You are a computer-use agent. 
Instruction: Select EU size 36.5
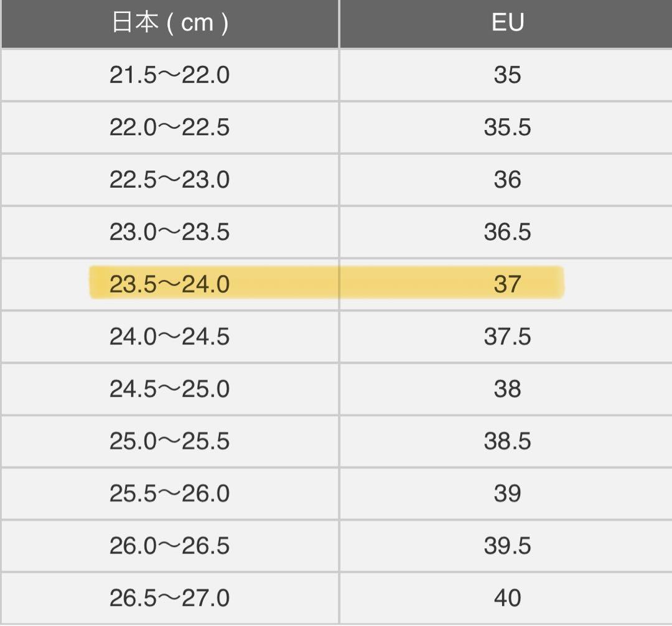point(507,232)
